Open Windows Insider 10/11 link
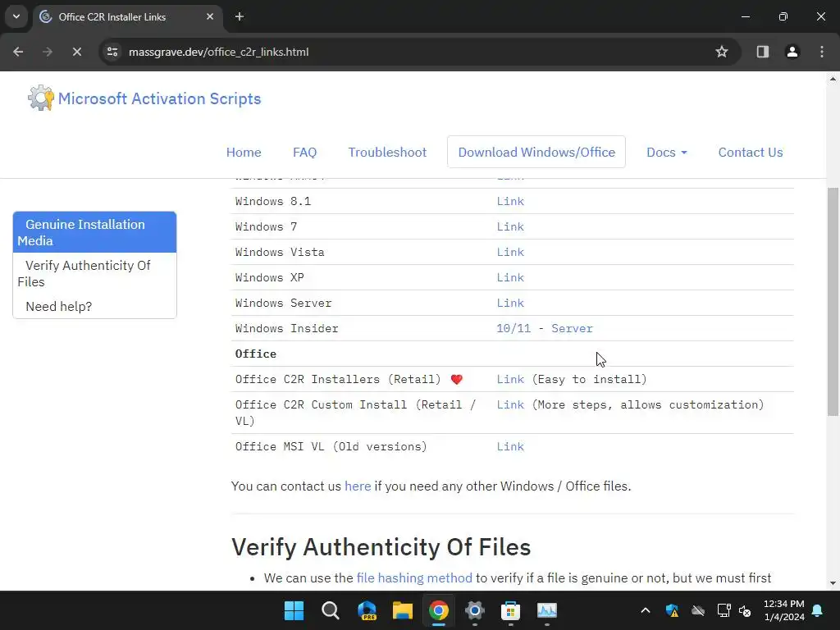Screen dimensions: 840x630 point(514,328)
